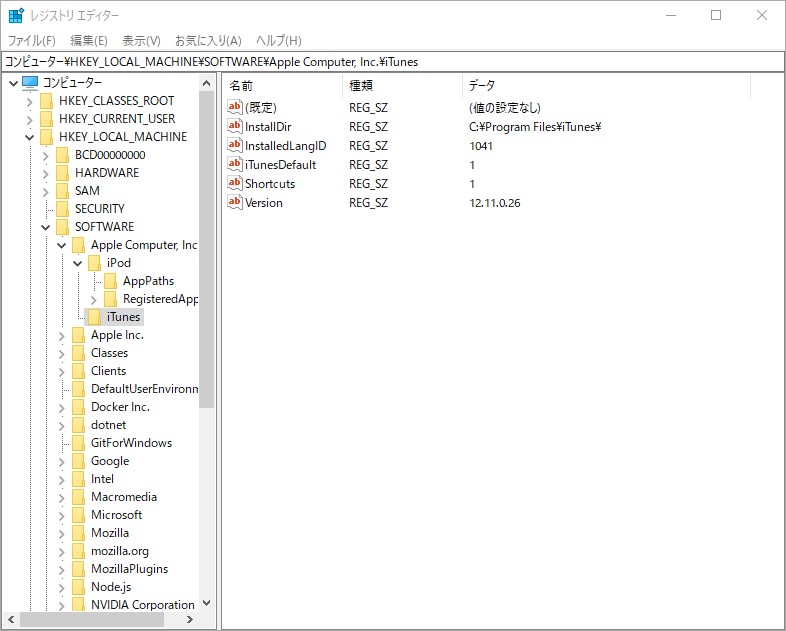The height and width of the screenshot is (631, 786).
Task: Click the computer icon at tree root
Action: click(30, 83)
